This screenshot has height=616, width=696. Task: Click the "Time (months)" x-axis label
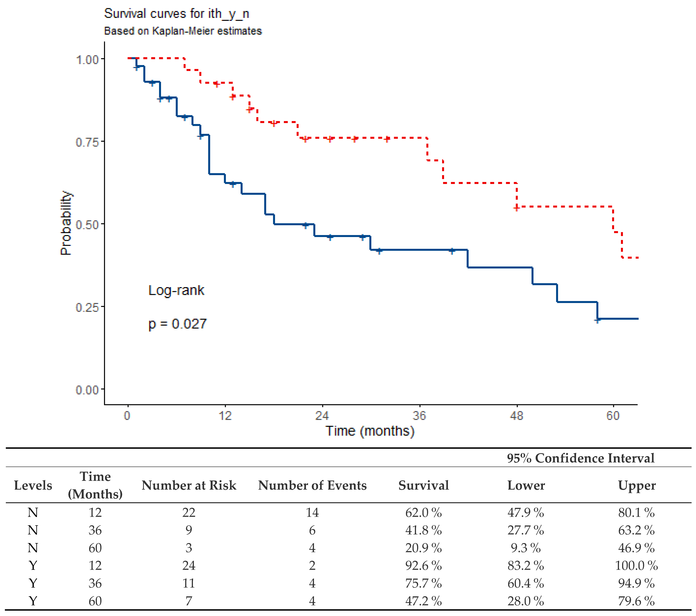[370, 431]
